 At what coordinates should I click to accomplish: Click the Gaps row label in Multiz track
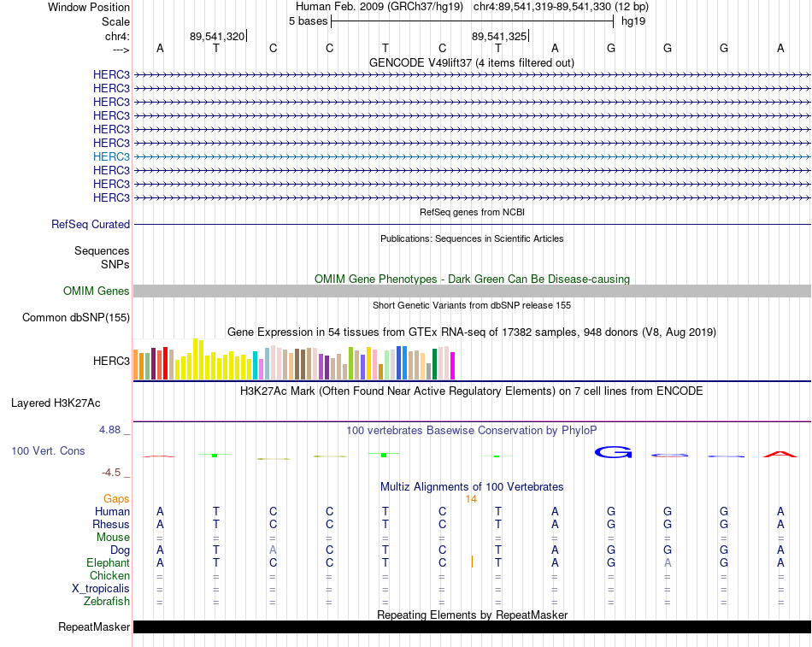(x=116, y=499)
